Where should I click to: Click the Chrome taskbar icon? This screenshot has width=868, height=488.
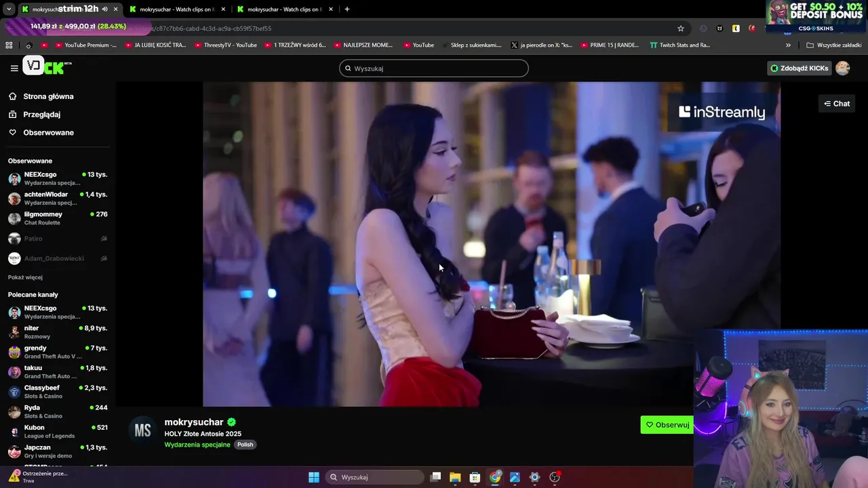[x=495, y=477]
